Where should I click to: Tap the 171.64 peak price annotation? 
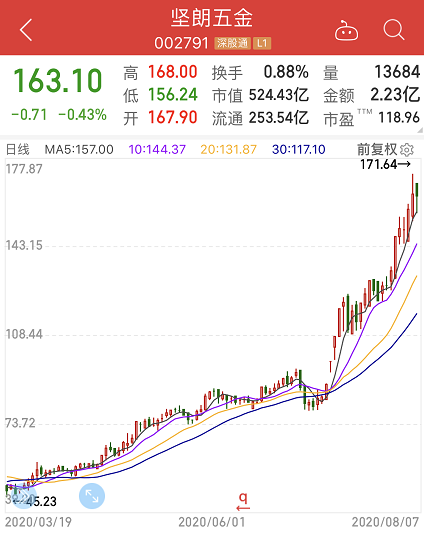coord(385,165)
